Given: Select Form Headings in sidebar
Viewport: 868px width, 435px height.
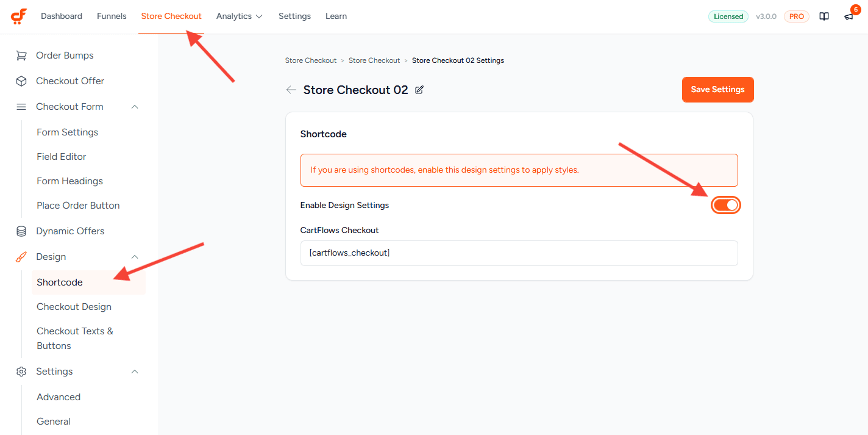Looking at the screenshot, I should [69, 181].
